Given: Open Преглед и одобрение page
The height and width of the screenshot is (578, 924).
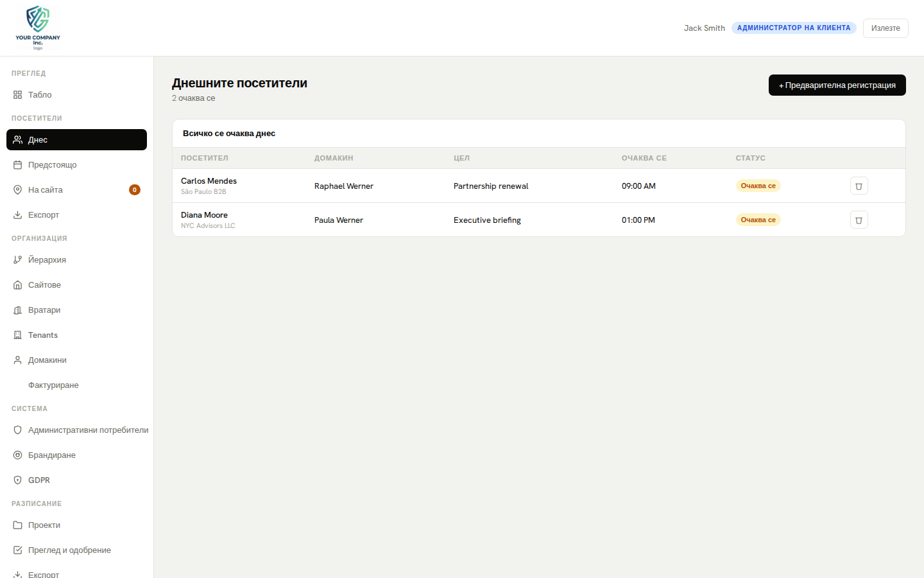Looking at the screenshot, I should [69, 550].
